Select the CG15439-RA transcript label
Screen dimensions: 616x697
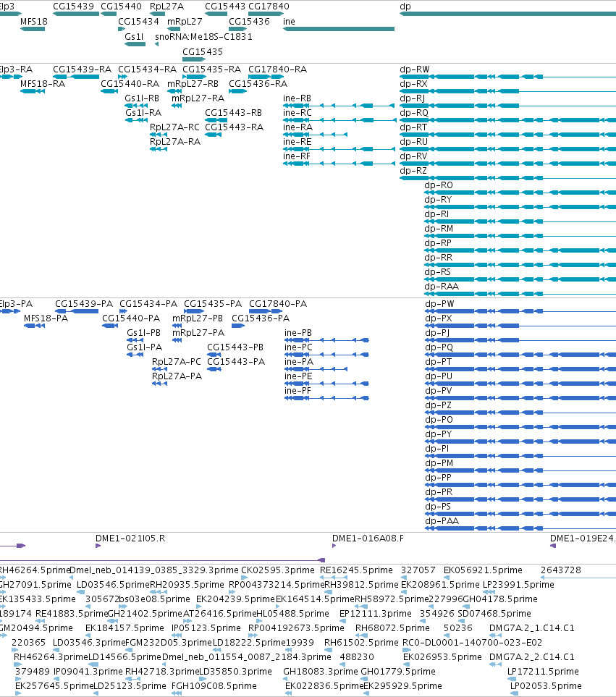[x=83, y=69]
